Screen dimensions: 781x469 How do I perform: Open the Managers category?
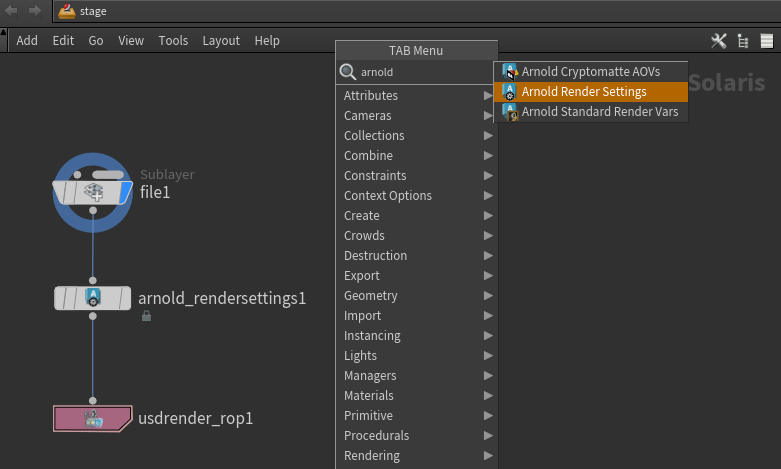416,375
